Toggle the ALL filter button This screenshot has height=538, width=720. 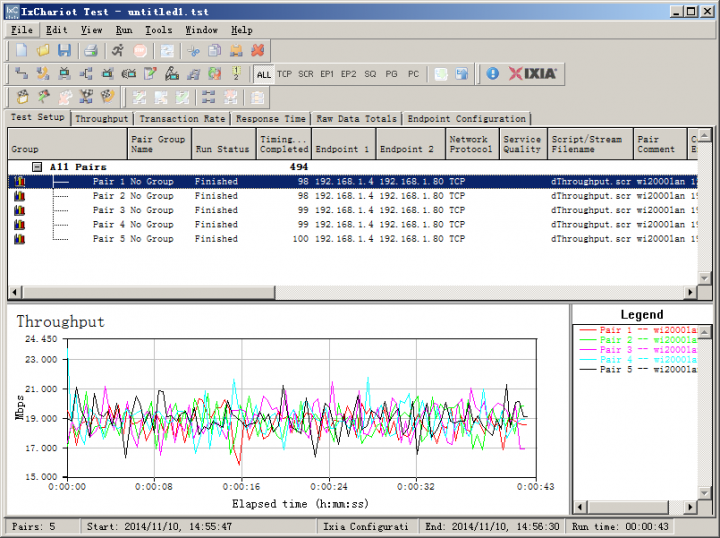point(264,74)
